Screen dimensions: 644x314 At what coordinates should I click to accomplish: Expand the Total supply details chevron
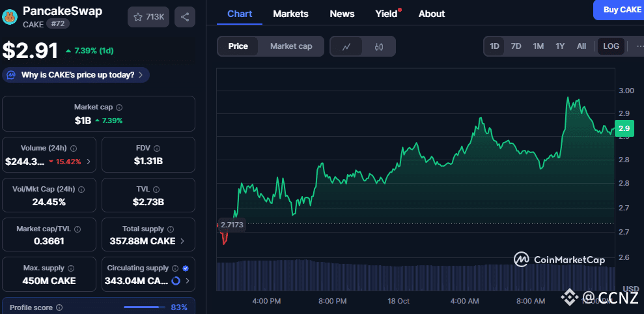(x=182, y=241)
